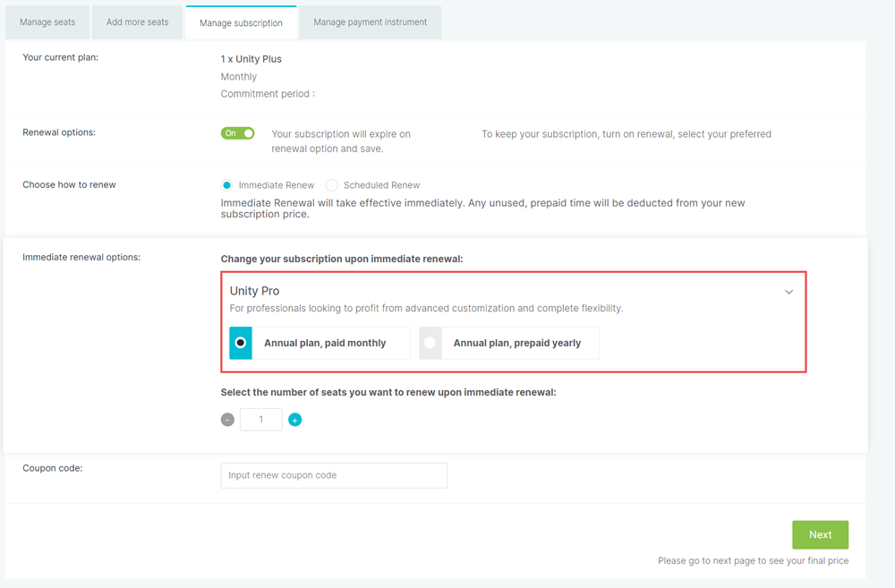Proceed with the green Next button

pyautogui.click(x=820, y=535)
